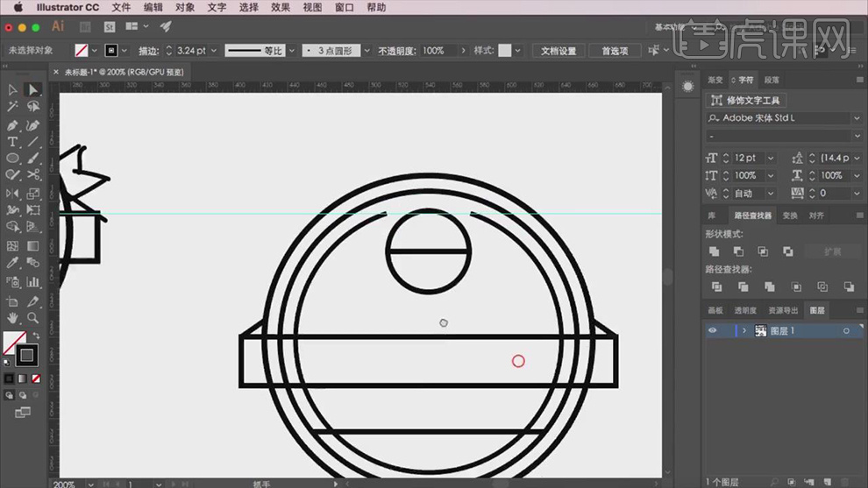Viewport: 868px width, 488px height.
Task: Click Minus Front shape mode icon
Action: pyautogui.click(x=738, y=251)
